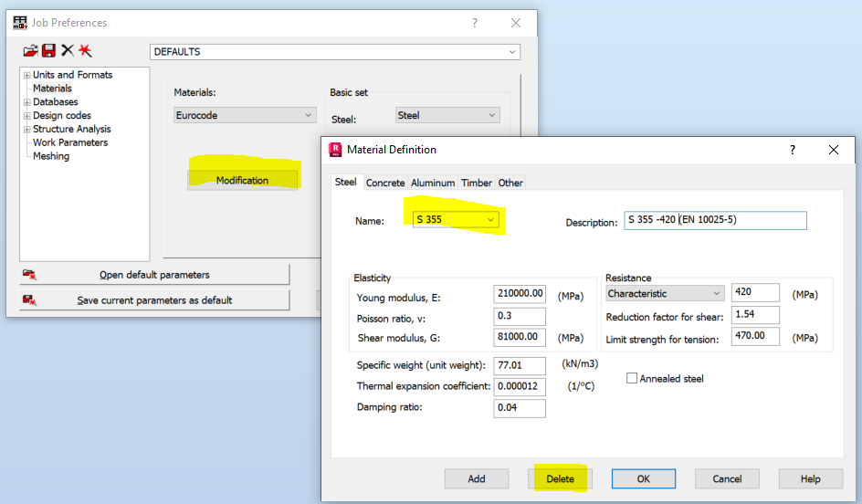
Task: Click the Poisson ratio field
Action: 520,316
